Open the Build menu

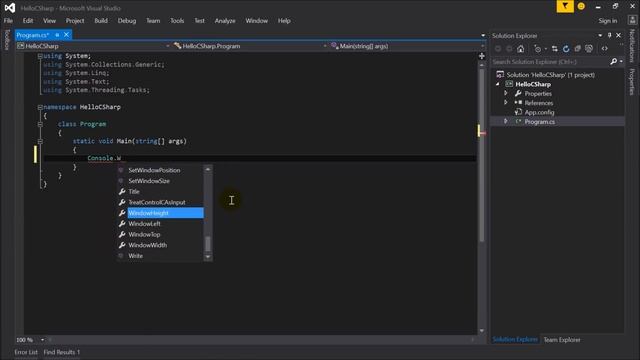pyautogui.click(x=101, y=20)
